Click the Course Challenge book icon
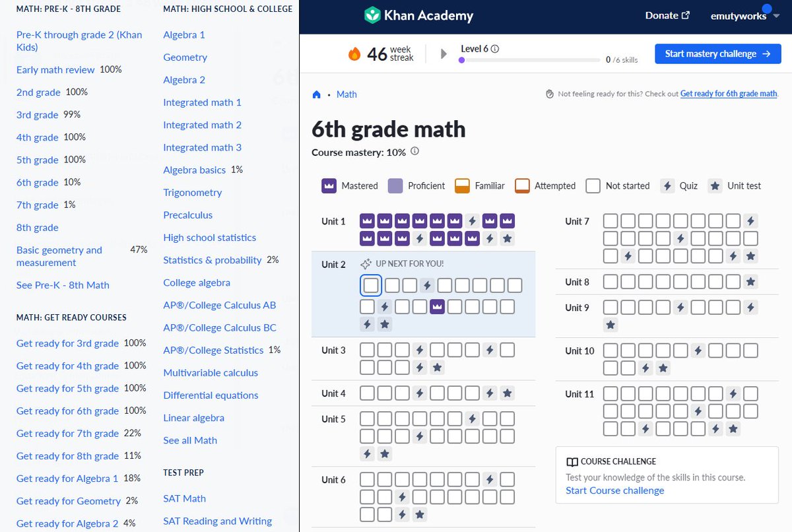The height and width of the screenshot is (532, 792). coord(572,461)
